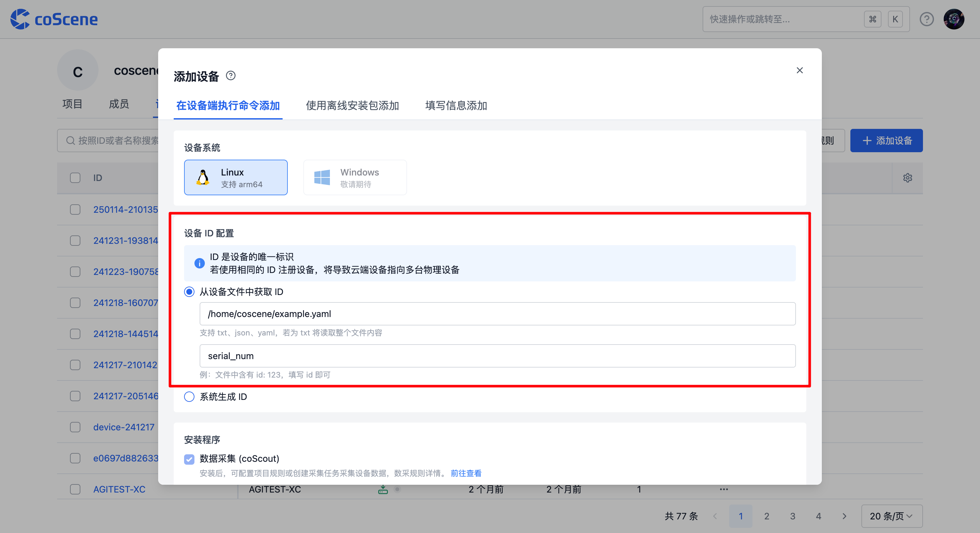Select page 1 in pagination
Image resolution: width=980 pixels, height=533 pixels.
(x=741, y=516)
